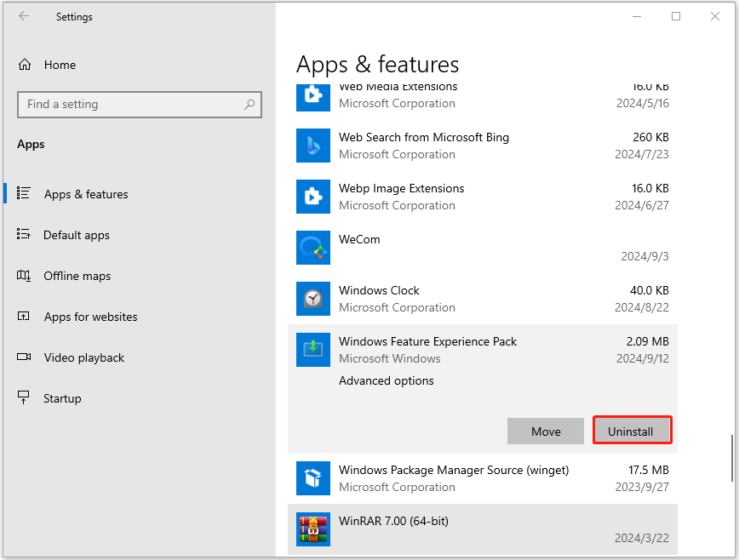Screen dimensions: 739x560
Task: Click the Windows Feature Experience Pack icon
Action: [x=313, y=350]
